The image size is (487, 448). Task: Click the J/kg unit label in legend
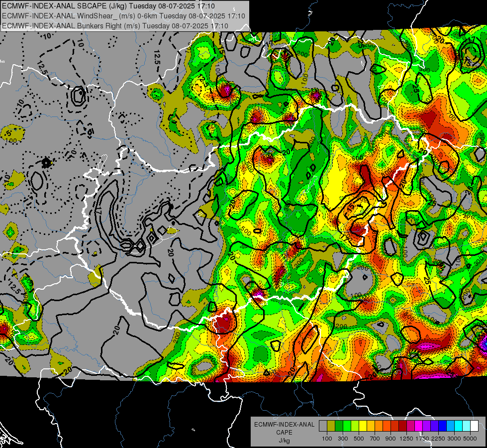click(x=284, y=441)
